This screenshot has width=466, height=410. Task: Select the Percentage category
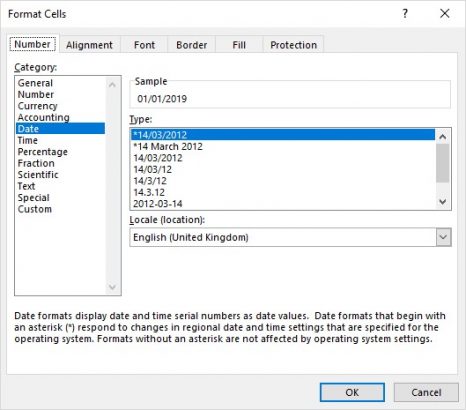tap(43, 152)
